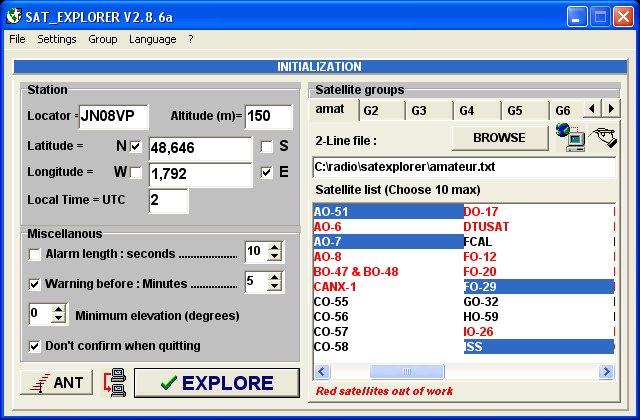Viewport: 640px width, 420px height.
Task: Toggle the W longitude checkbox
Action: point(136,172)
